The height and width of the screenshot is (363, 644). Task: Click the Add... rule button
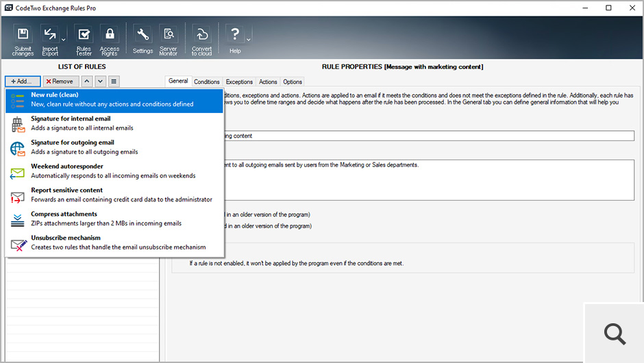[23, 82]
